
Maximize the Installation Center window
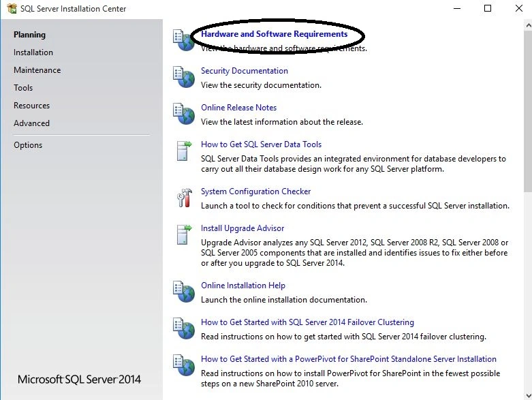click(x=488, y=8)
